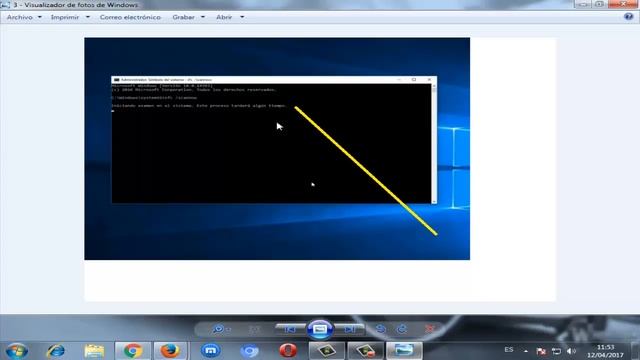This screenshot has height=360, width=640.
Task: Open the File Explorer folder icon
Action: point(94,351)
